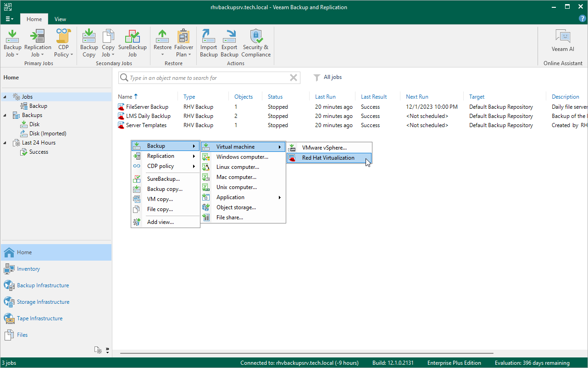
Task: Choose Red Hat Virtualization from submenu
Action: click(x=329, y=158)
